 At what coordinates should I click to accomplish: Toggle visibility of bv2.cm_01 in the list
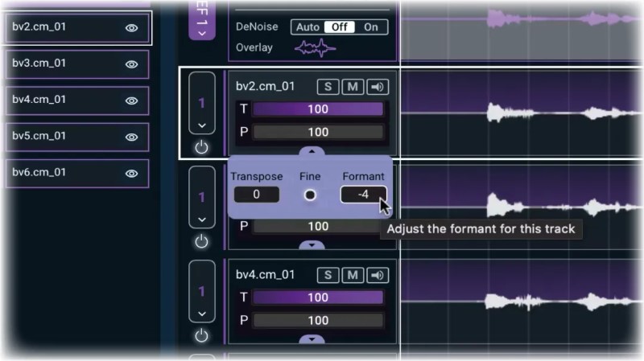click(x=131, y=28)
